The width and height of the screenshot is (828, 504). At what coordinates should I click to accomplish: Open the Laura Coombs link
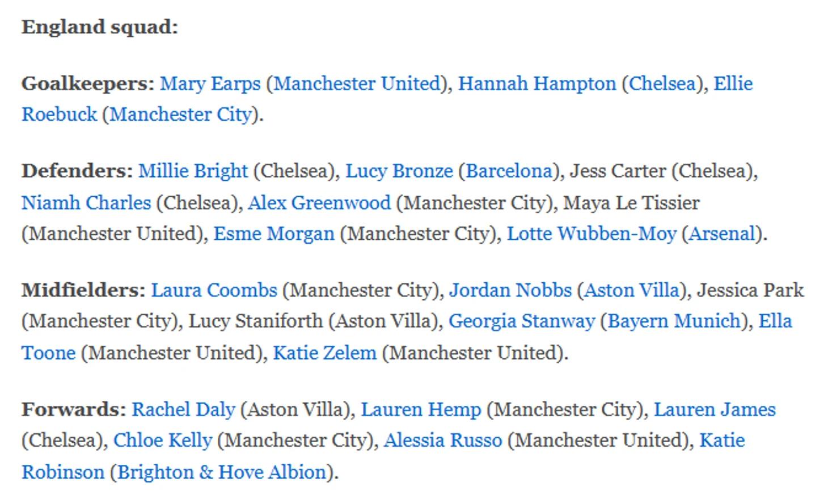214,290
